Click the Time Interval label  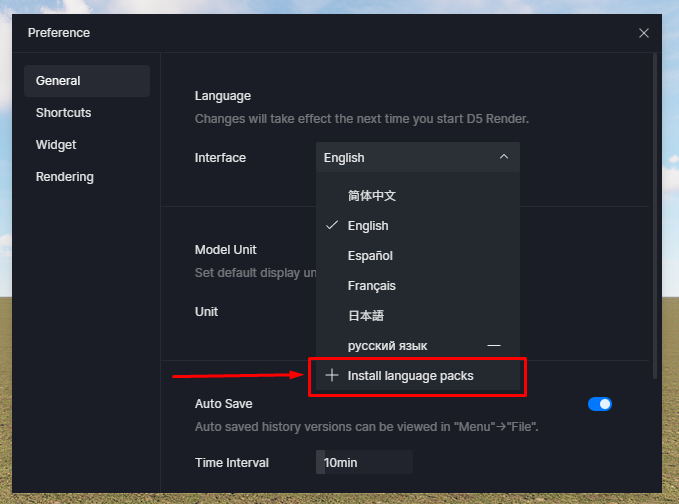click(x=232, y=462)
